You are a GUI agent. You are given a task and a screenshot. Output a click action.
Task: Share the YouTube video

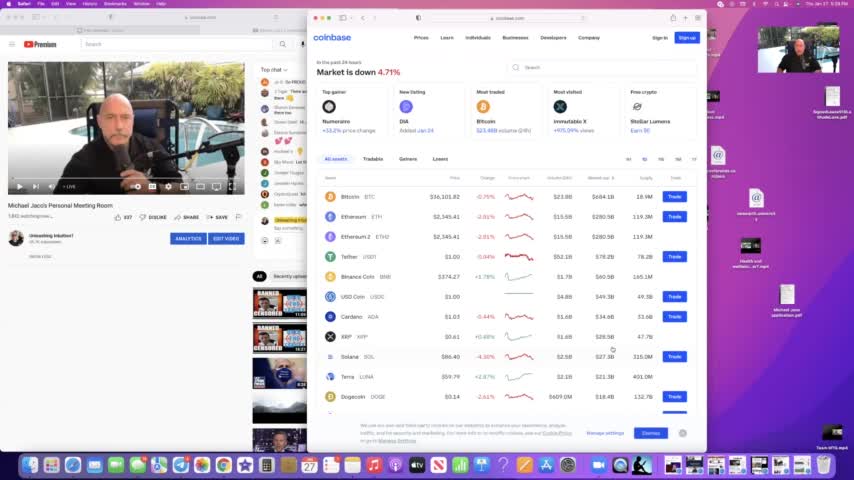click(x=187, y=217)
